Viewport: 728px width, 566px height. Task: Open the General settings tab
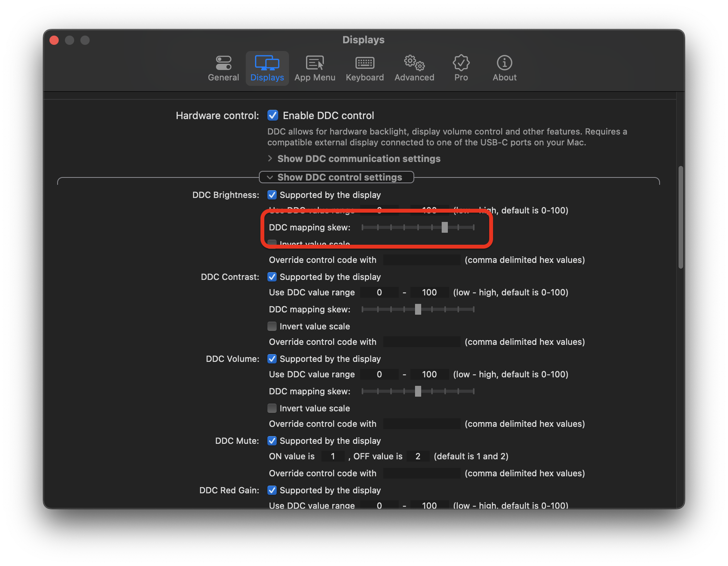[223, 68]
